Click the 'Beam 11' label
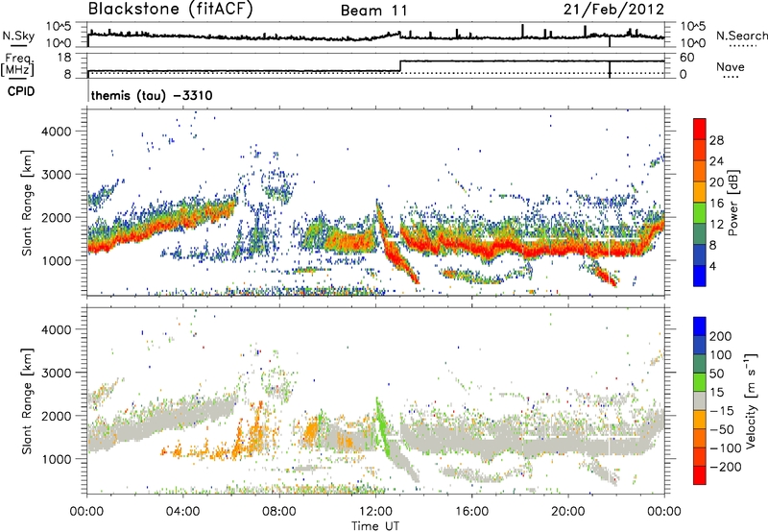The width and height of the screenshot is (768, 532). [x=374, y=11]
